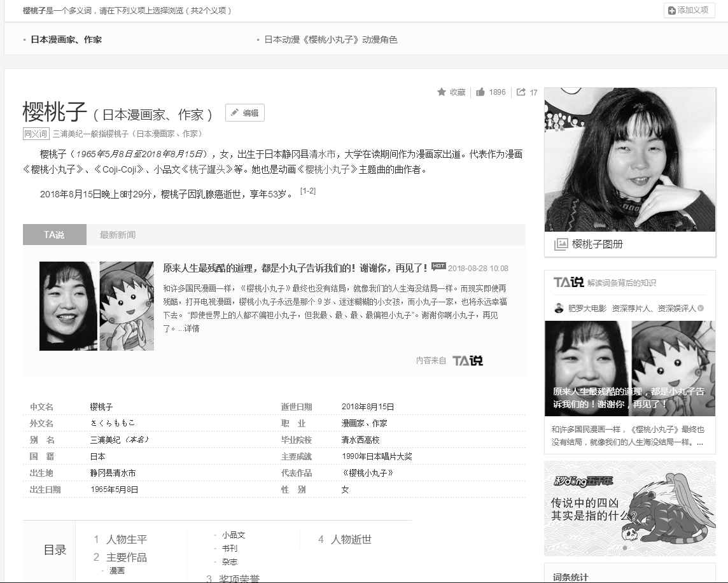This screenshot has height=583, width=728.
Task: Click the article thumbnail of the woman
Action: click(68, 306)
